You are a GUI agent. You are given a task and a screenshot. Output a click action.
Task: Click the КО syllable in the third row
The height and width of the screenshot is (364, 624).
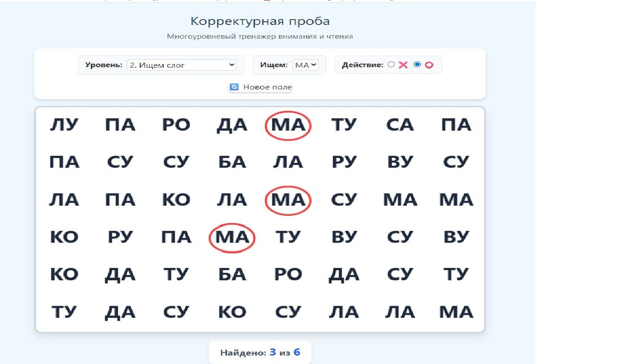[176, 200]
